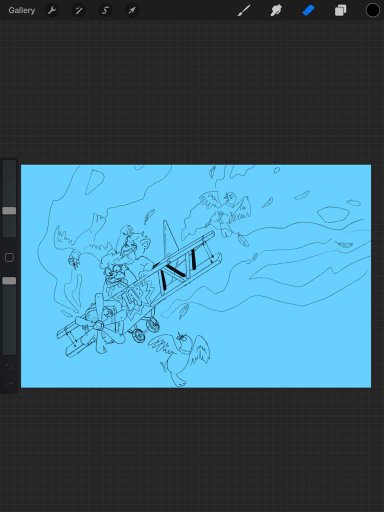Tap the black-filled wing struts on biplane
Screen dimensions: 384x512
[177, 269]
